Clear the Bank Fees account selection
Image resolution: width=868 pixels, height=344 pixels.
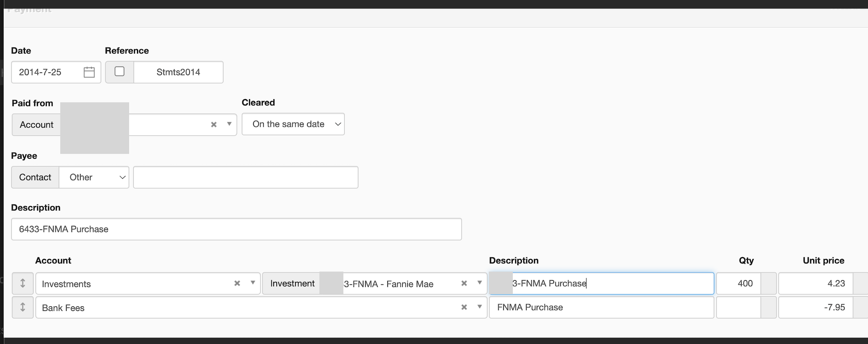(x=464, y=307)
